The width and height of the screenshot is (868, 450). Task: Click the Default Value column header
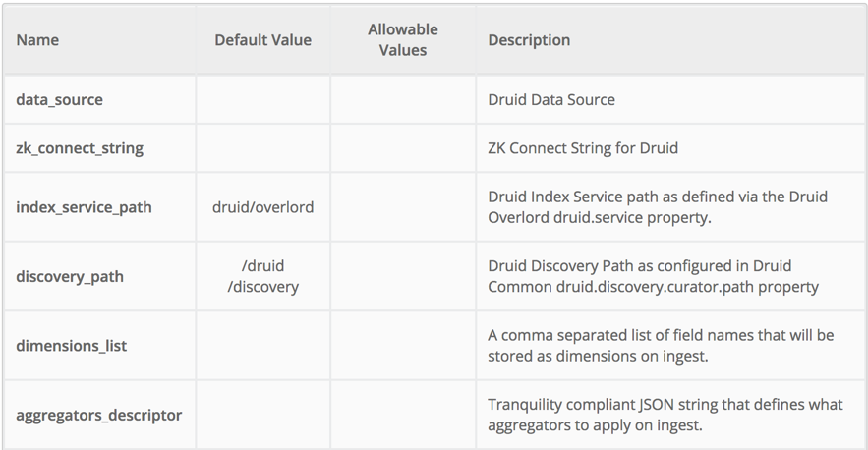pyautogui.click(x=262, y=40)
